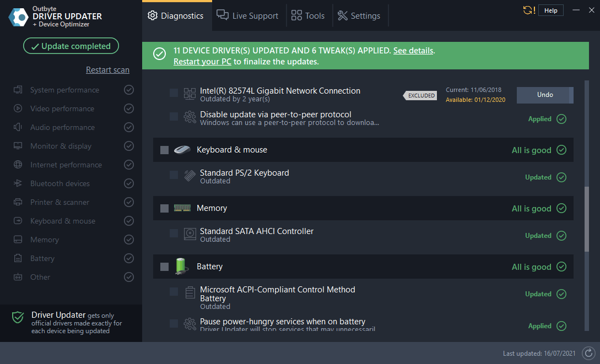The image size is (600, 364).
Task: Click the Standard SATA AHCI Controller device icon
Action: (190, 235)
